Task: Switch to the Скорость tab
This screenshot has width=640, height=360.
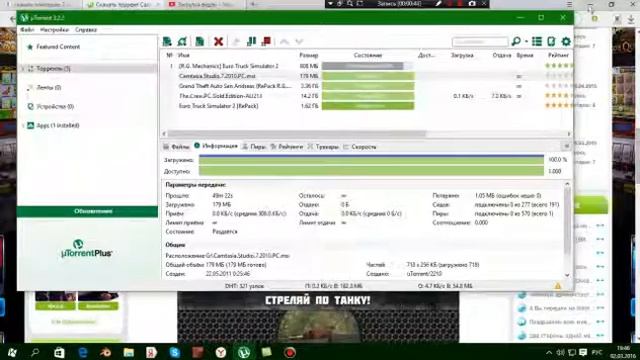Action: (360, 147)
